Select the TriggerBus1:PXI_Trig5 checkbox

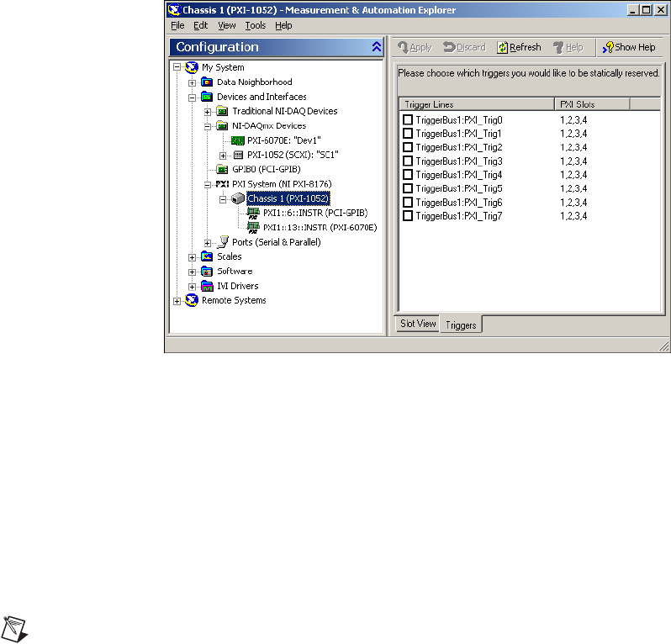(x=408, y=188)
